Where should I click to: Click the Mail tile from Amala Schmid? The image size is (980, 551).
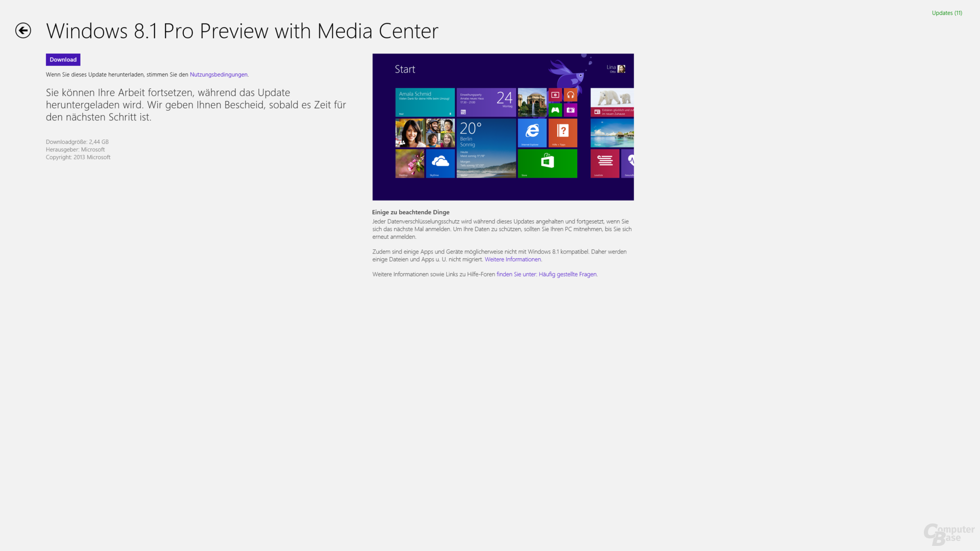coord(425,102)
